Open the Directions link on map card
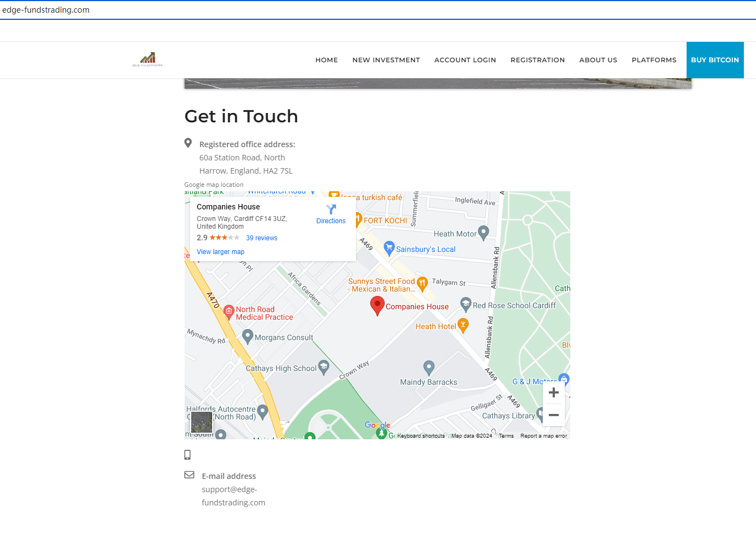Viewport: 756px width, 544px height. (x=331, y=221)
